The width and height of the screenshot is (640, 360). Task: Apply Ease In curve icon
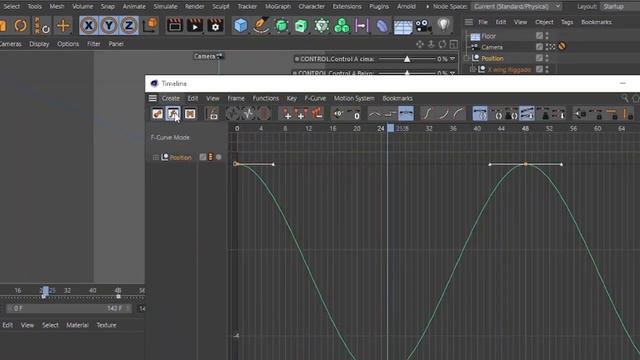(443, 114)
